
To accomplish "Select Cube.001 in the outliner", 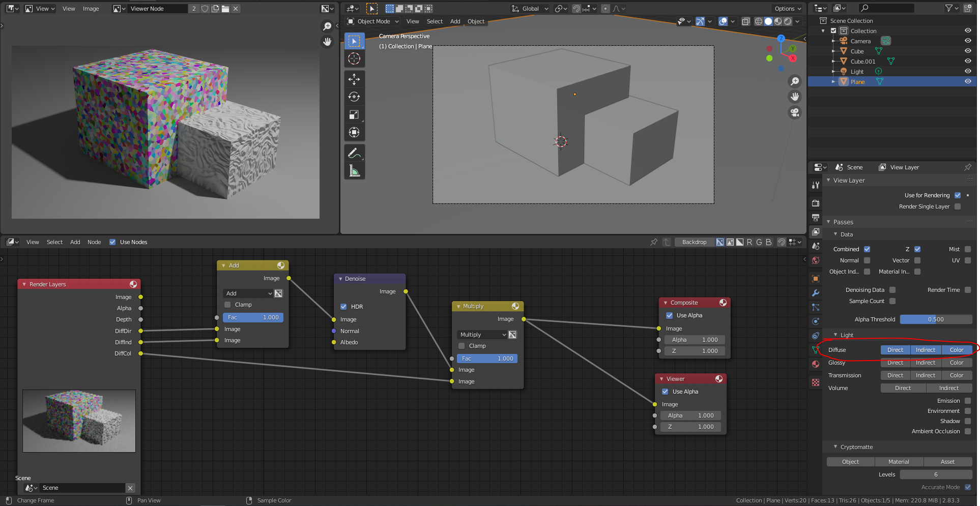I will click(862, 62).
